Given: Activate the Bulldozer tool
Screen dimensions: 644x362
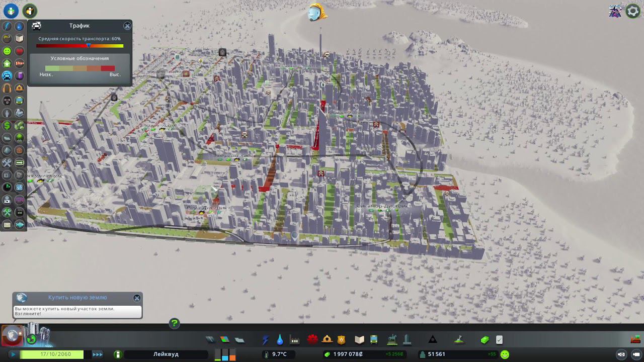Looking at the screenshot, I should pos(635,340).
